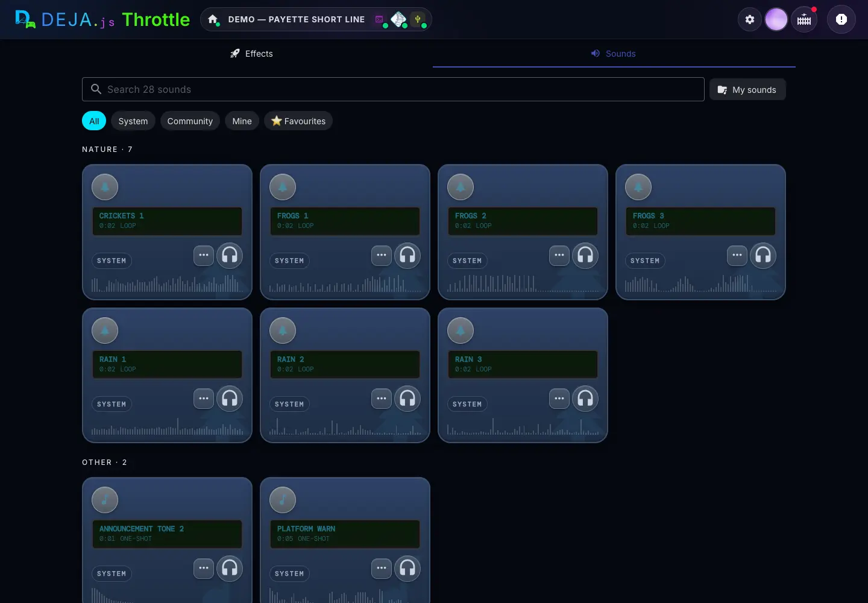
Task: Open the settings gear
Action: click(750, 19)
